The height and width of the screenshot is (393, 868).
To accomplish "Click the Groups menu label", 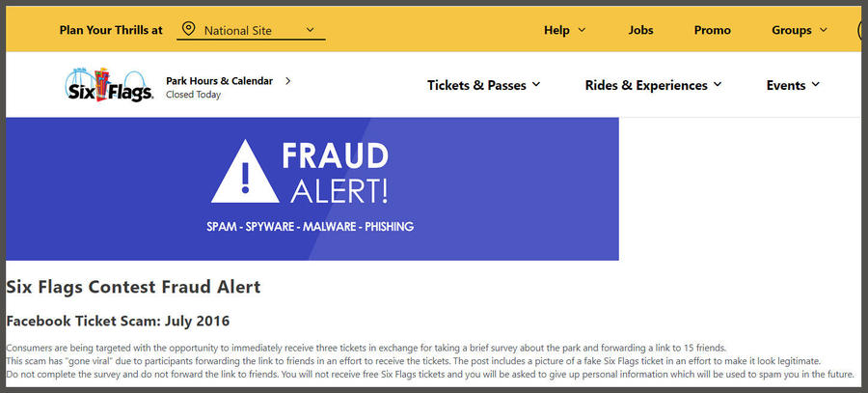I will 792,30.
